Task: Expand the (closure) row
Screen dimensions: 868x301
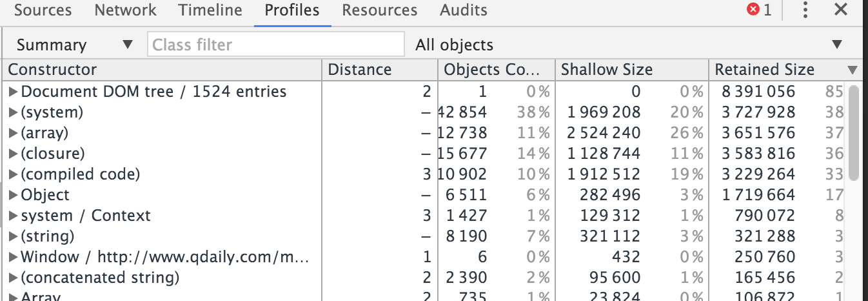Action: pyautogui.click(x=13, y=154)
